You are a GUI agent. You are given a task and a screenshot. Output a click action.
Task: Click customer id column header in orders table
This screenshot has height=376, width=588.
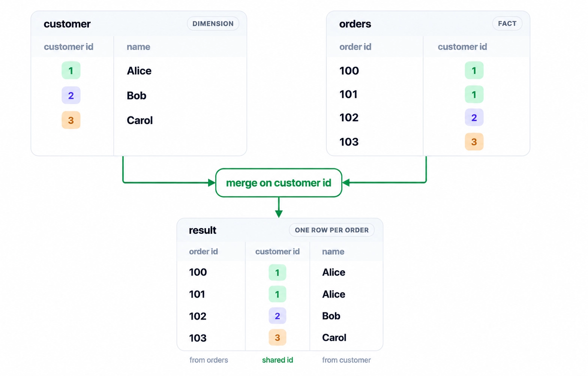[x=462, y=47]
